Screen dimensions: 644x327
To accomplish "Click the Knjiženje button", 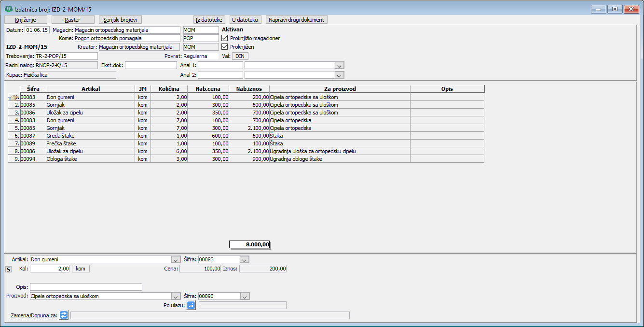I will tap(26, 20).
